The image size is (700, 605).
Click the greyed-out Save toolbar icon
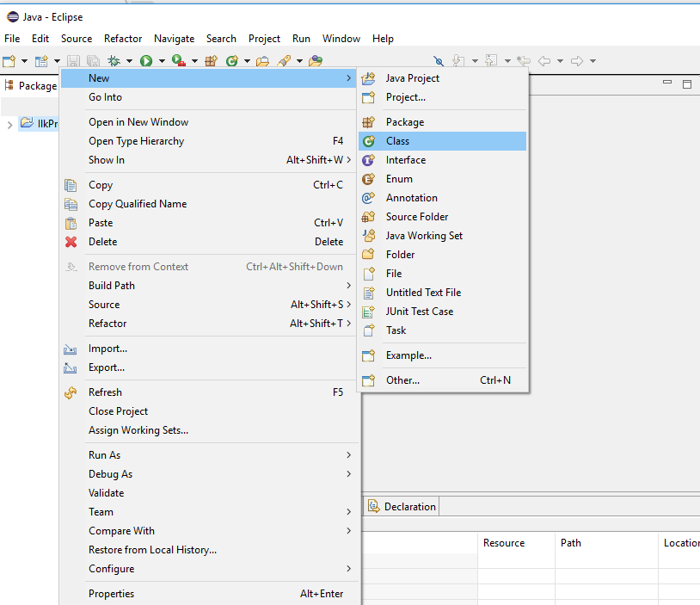(73, 61)
